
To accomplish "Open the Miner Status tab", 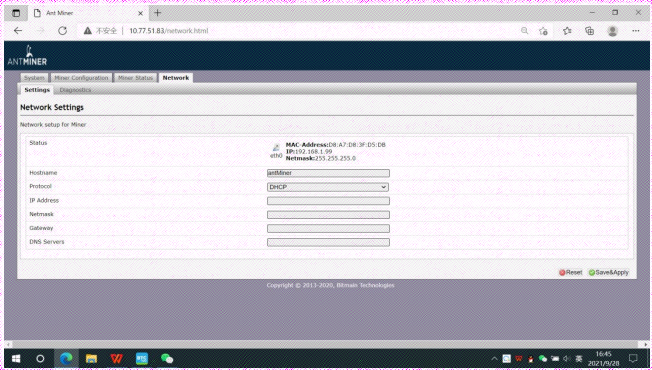I will pyautogui.click(x=136, y=78).
